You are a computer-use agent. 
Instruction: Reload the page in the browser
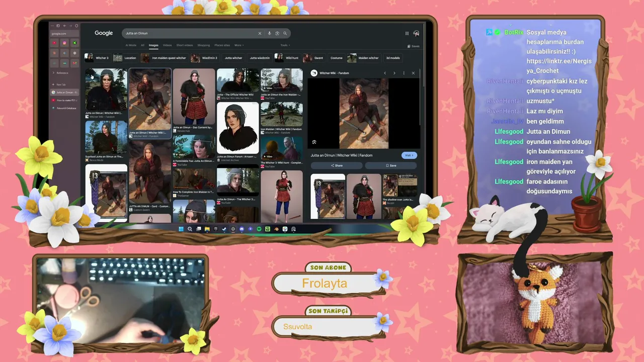pyautogui.click(x=76, y=26)
